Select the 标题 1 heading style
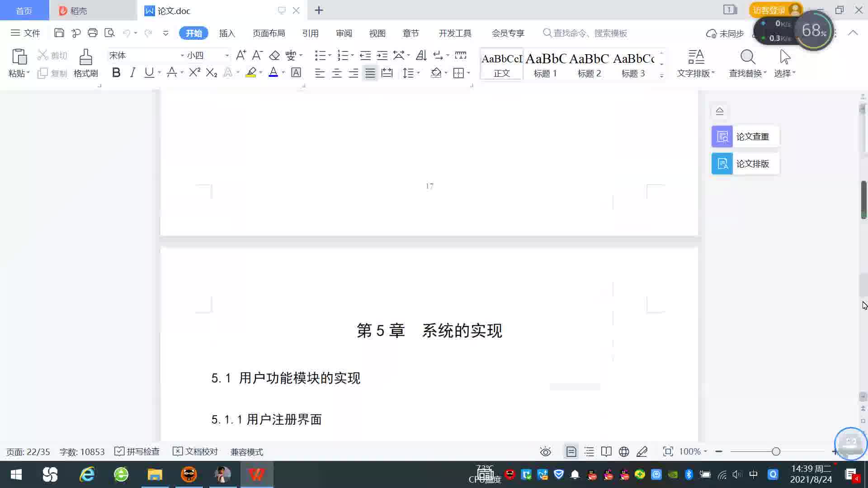Image resolution: width=868 pixels, height=488 pixels. [x=545, y=64]
